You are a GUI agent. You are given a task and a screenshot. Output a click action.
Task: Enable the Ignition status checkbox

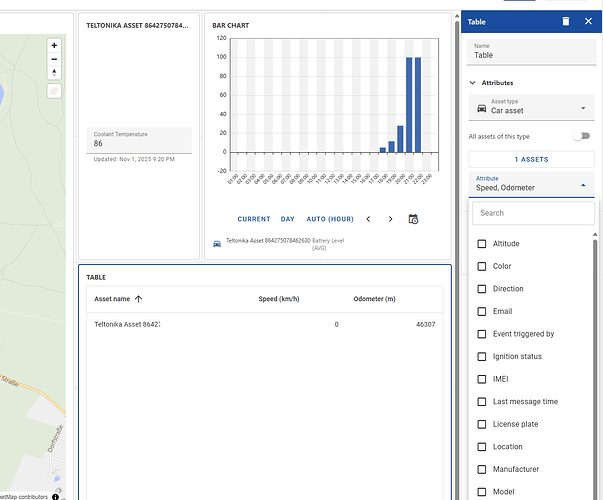coord(482,357)
